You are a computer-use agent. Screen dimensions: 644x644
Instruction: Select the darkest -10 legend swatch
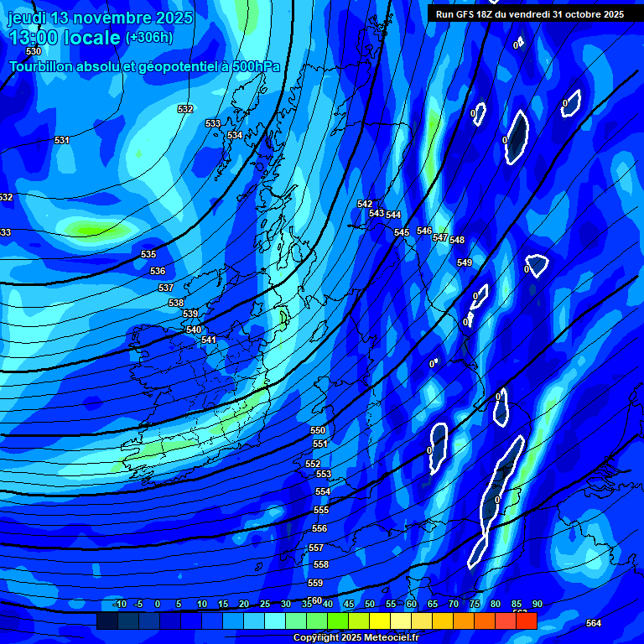tap(106, 621)
